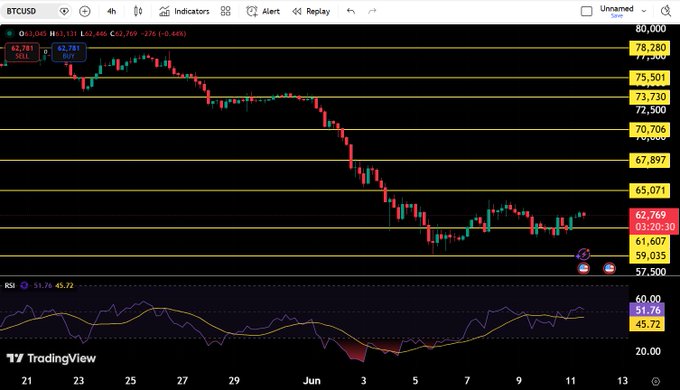The image size is (680, 390).
Task: Open the right US flag economic event
Action: coord(609,269)
